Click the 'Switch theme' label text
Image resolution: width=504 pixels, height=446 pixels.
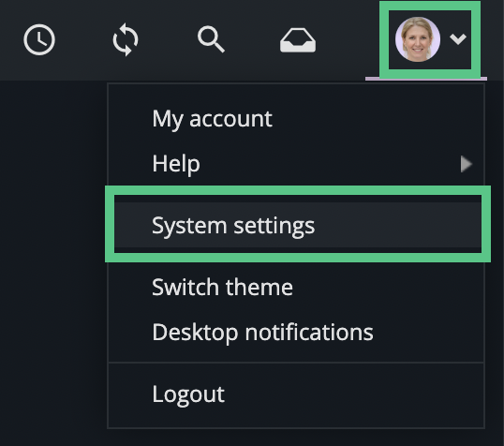tap(222, 287)
